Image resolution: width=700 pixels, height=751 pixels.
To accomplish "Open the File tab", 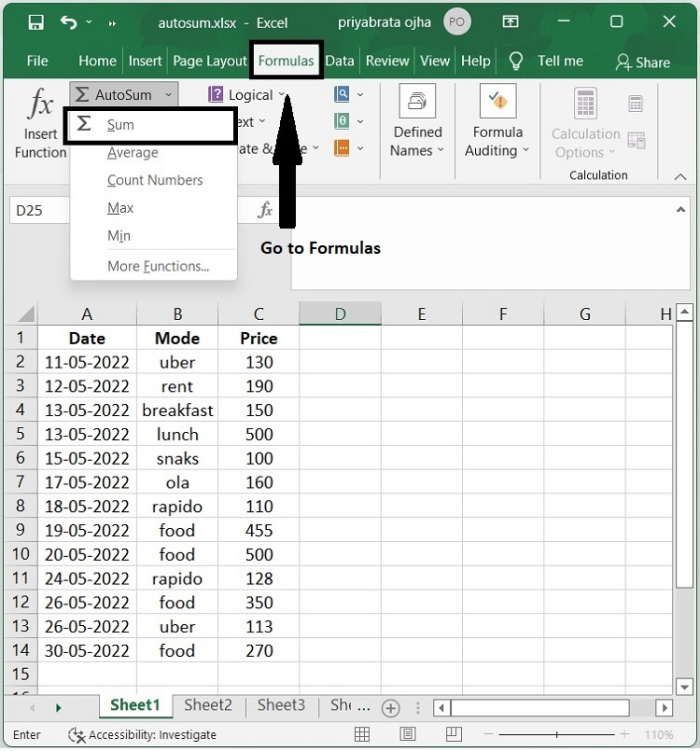I will [x=37, y=61].
